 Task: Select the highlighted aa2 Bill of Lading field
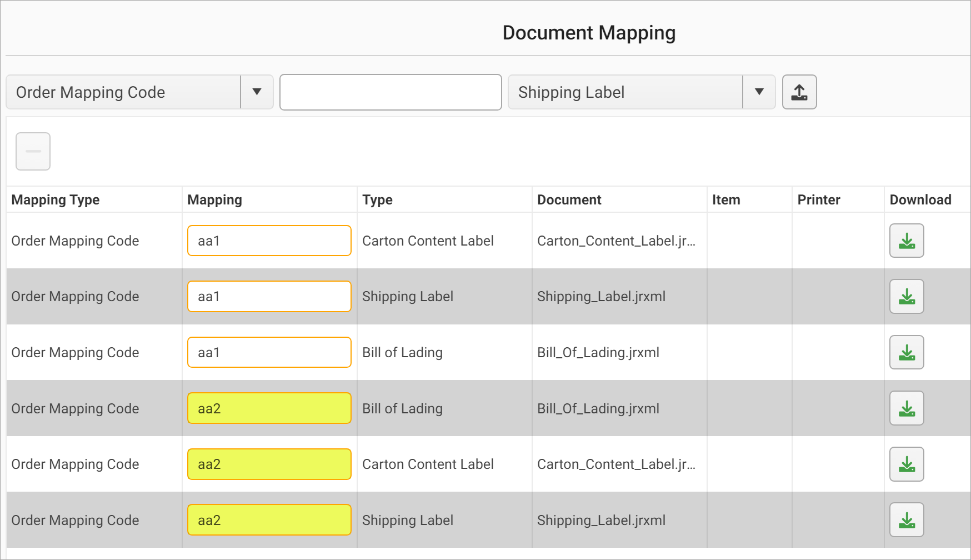coord(269,408)
